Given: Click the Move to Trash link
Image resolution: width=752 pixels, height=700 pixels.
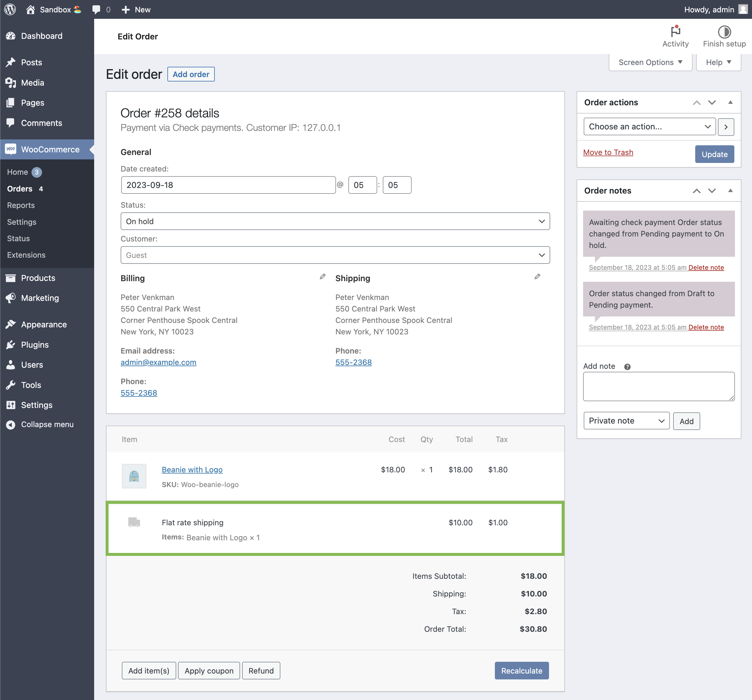Looking at the screenshot, I should click(608, 152).
